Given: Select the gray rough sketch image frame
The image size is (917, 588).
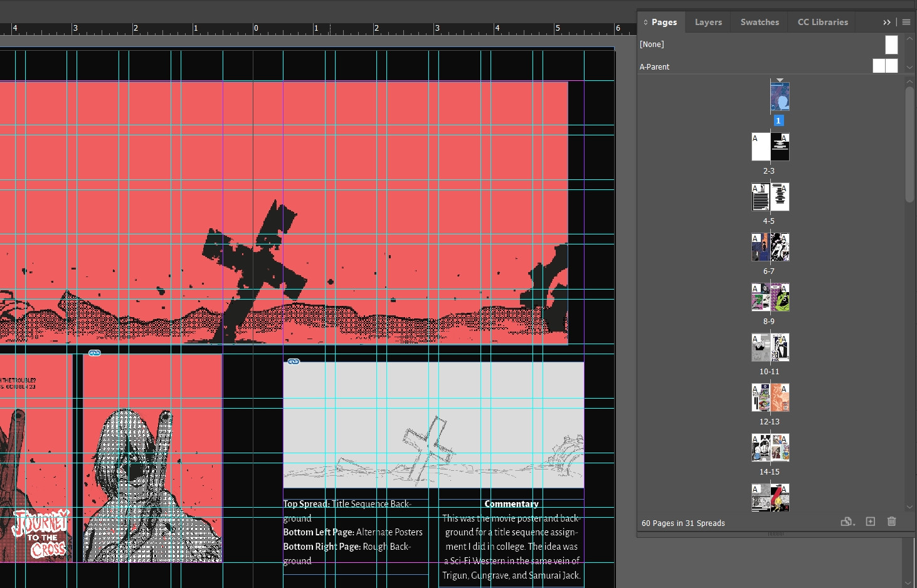Looking at the screenshot, I should click(433, 424).
